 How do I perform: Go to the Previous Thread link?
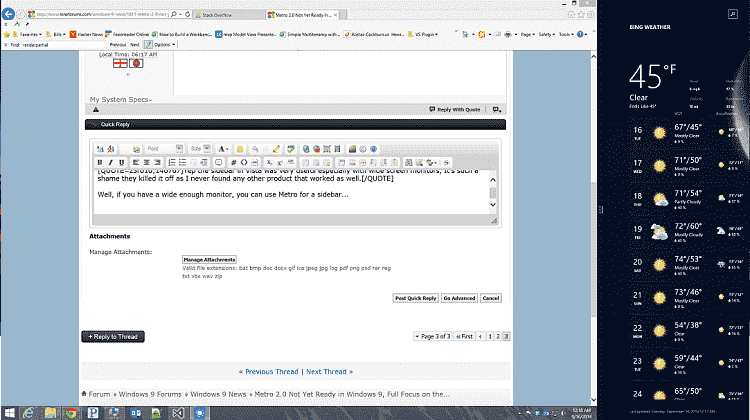[272, 372]
